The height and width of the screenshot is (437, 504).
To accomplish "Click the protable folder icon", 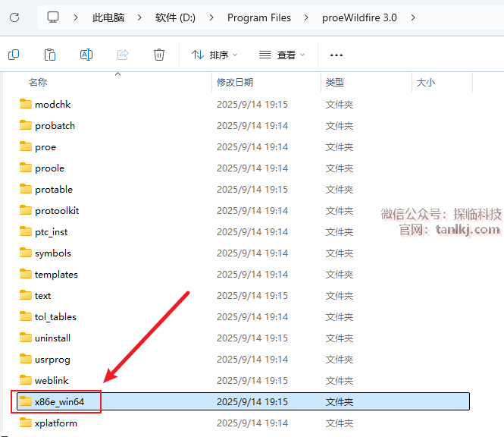I will coord(26,189).
